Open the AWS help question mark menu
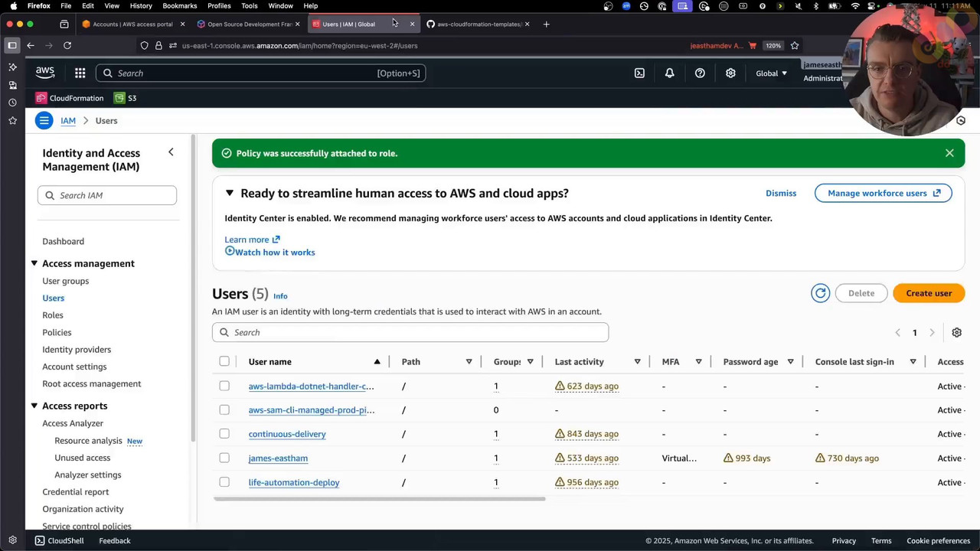This screenshot has height=551, width=980. 700,73
